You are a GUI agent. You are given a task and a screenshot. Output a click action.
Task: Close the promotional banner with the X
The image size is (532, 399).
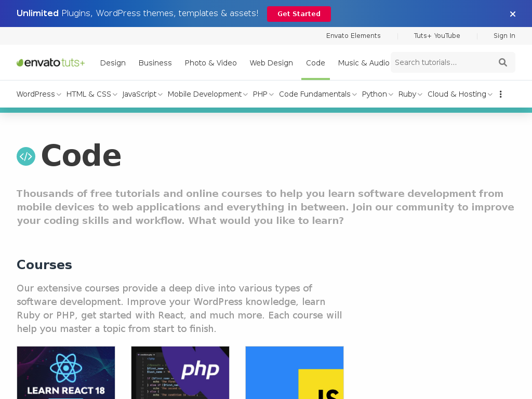click(x=513, y=14)
